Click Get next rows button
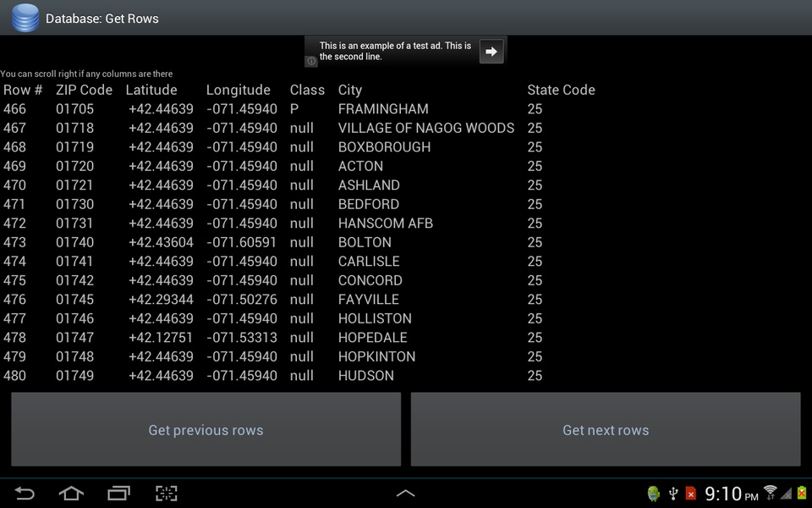Viewport: 812px width, 508px height. 606,429
